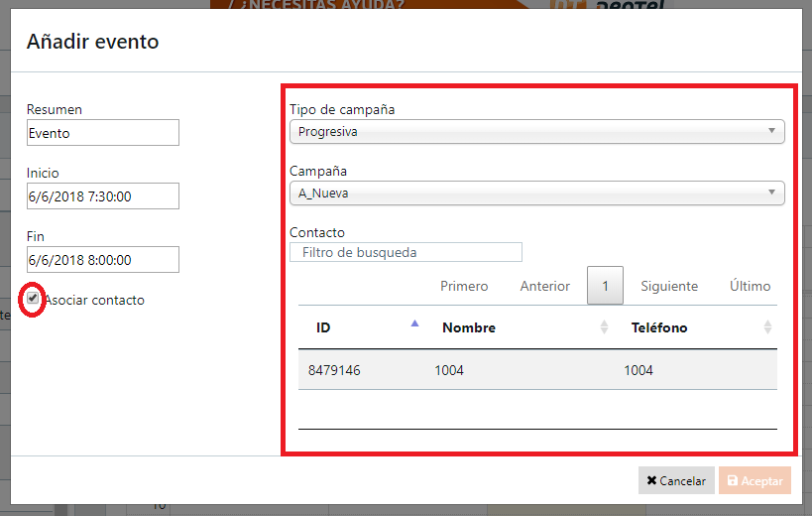Sort by the Nombre column header
The image size is (812, 516).
coord(520,327)
